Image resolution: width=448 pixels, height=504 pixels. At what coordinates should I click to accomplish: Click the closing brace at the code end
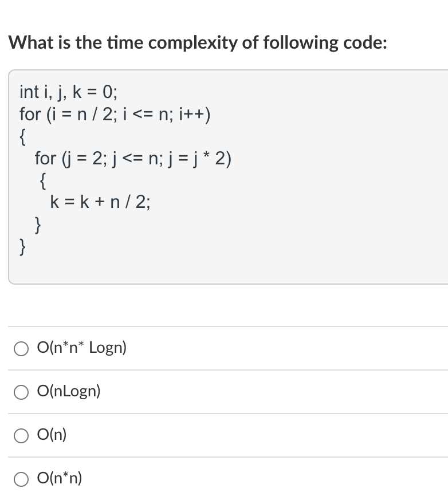click(x=22, y=247)
